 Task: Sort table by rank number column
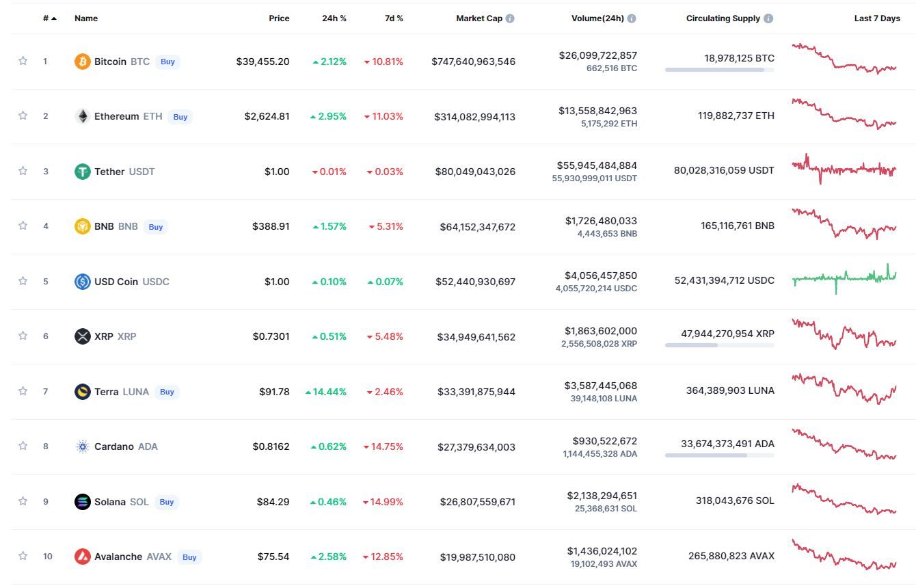(50, 18)
